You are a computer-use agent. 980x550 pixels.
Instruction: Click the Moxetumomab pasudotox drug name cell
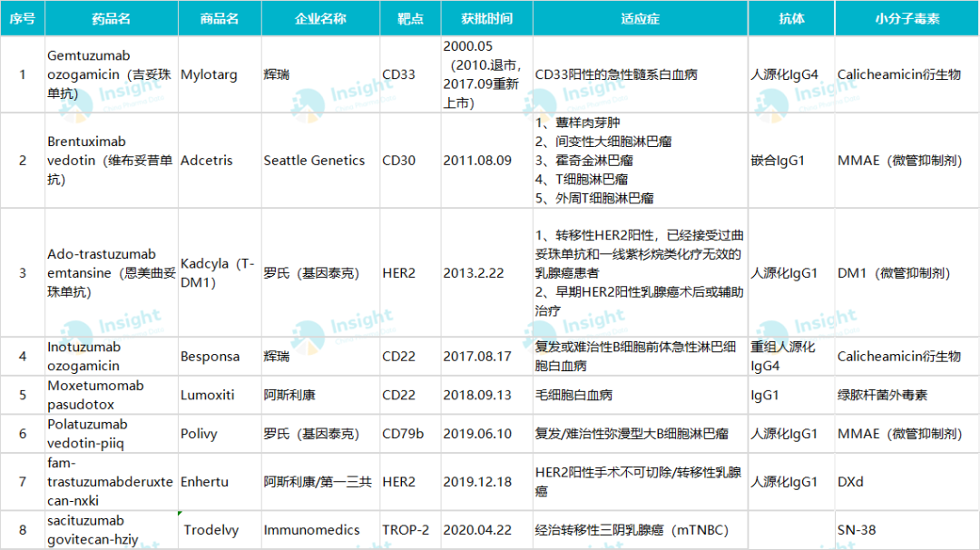coord(112,395)
